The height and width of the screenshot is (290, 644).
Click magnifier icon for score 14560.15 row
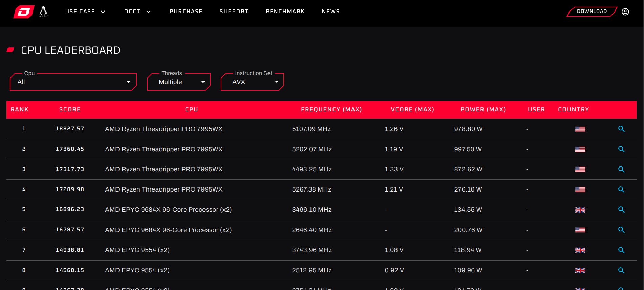point(621,270)
